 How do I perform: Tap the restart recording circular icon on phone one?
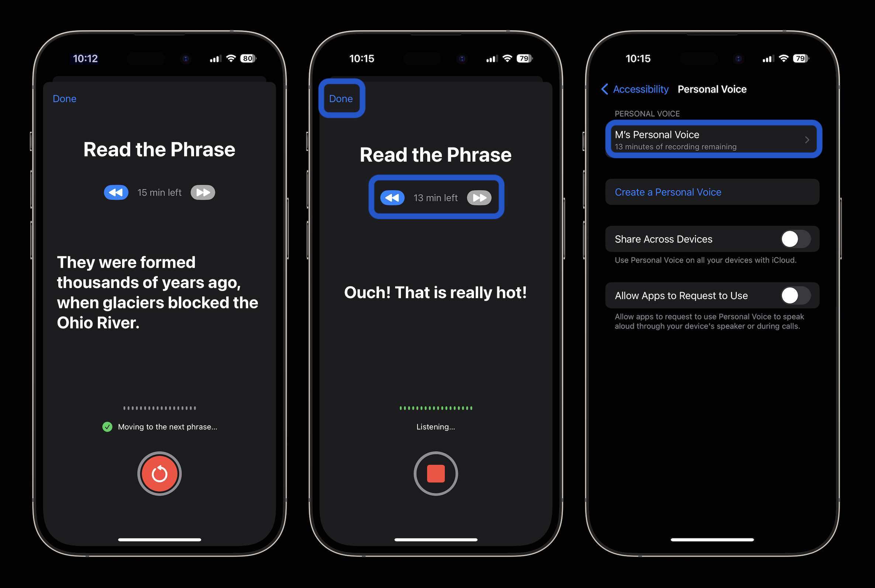click(159, 473)
